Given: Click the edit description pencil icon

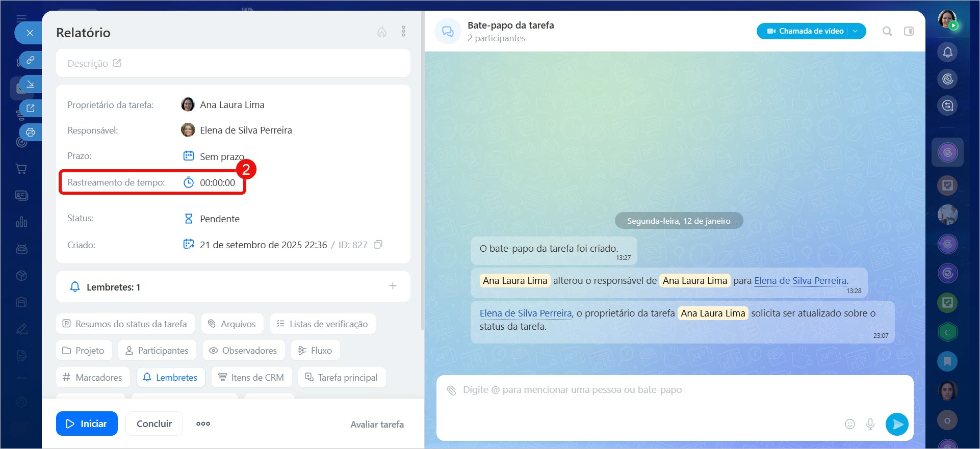Looking at the screenshot, I should (117, 63).
